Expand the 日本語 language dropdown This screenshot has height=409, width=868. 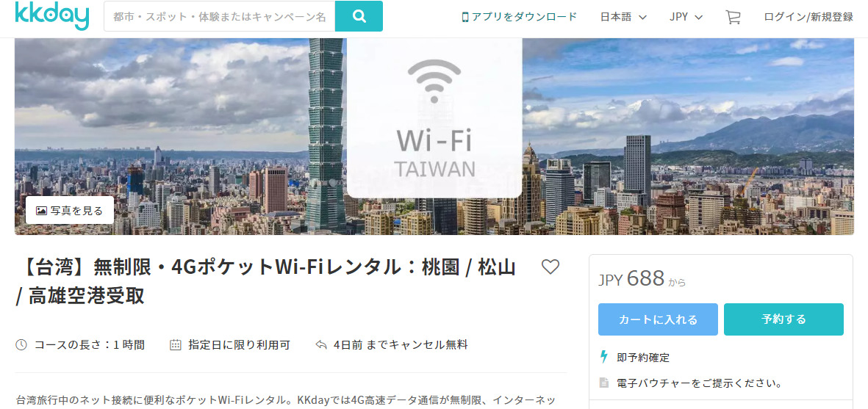[623, 17]
